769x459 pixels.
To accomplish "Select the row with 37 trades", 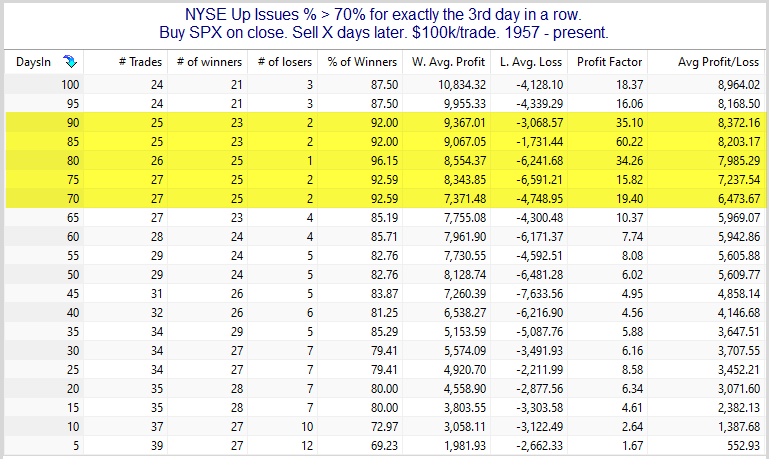I will pyautogui.click(x=385, y=427).
